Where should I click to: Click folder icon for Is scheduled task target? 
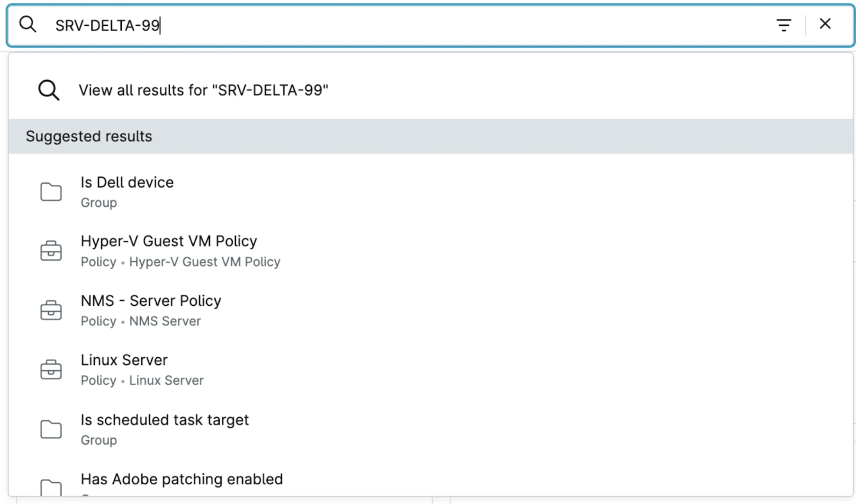(x=51, y=429)
